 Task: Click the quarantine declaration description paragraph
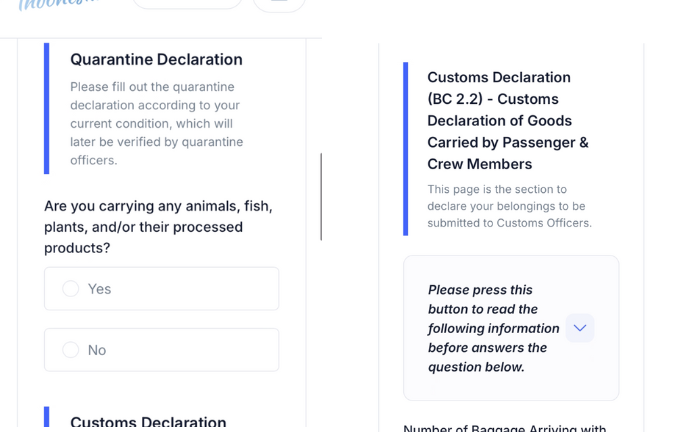click(156, 123)
